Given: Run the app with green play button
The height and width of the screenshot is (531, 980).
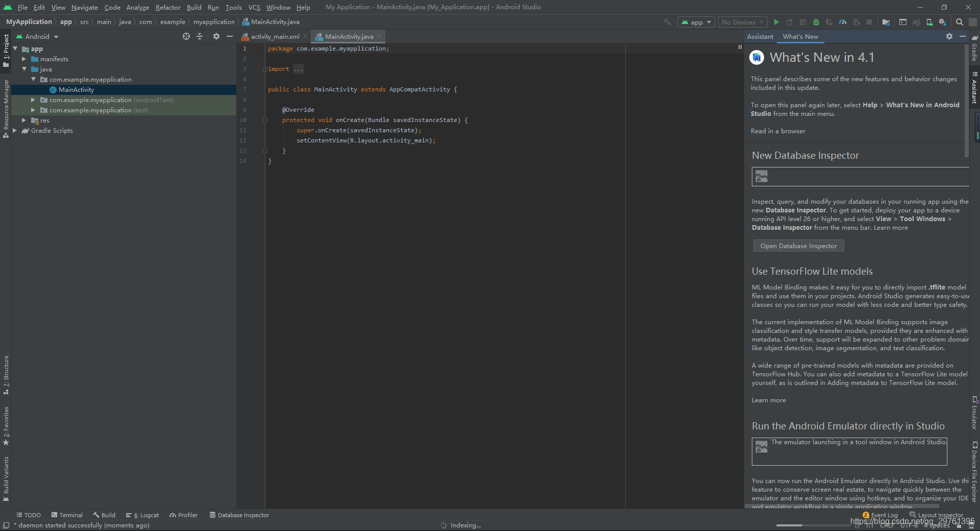Looking at the screenshot, I should tap(776, 22).
